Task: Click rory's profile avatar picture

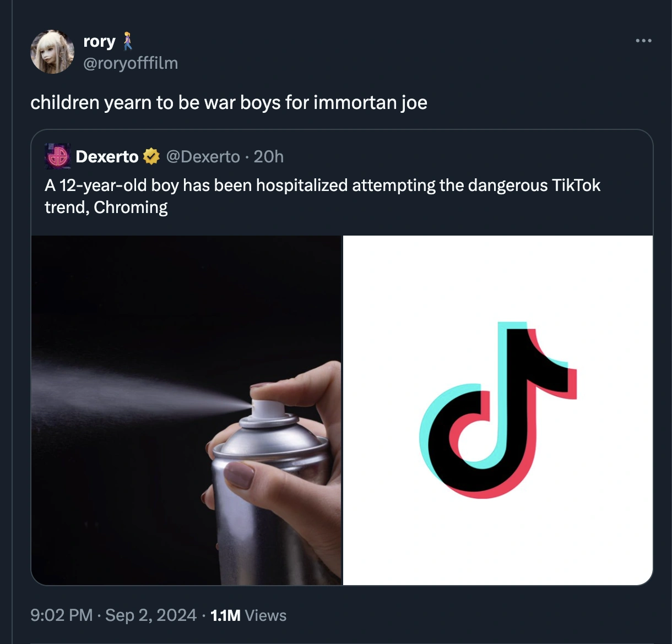Action: (52, 52)
